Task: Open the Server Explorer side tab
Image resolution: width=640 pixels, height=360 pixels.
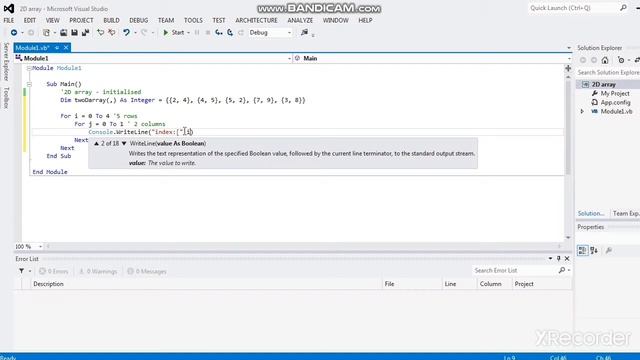Action: (6, 62)
